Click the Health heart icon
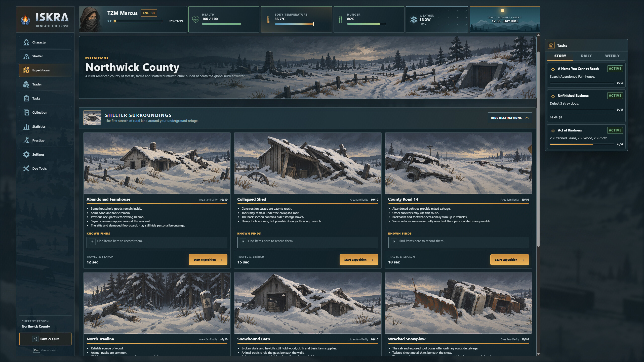This screenshot has width=644, height=362. coord(195,19)
